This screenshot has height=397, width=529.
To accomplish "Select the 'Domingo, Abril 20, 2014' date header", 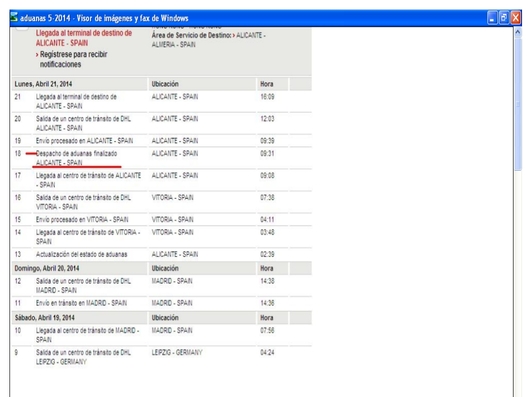I will pos(47,268).
